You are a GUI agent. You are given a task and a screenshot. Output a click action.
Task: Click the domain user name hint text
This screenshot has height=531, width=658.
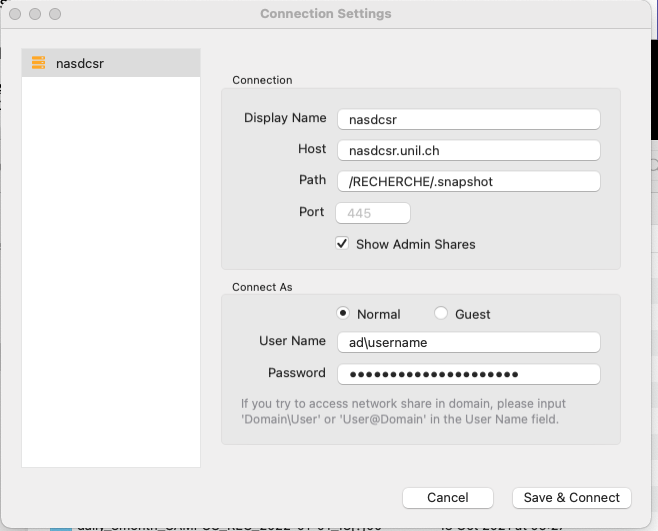403,412
